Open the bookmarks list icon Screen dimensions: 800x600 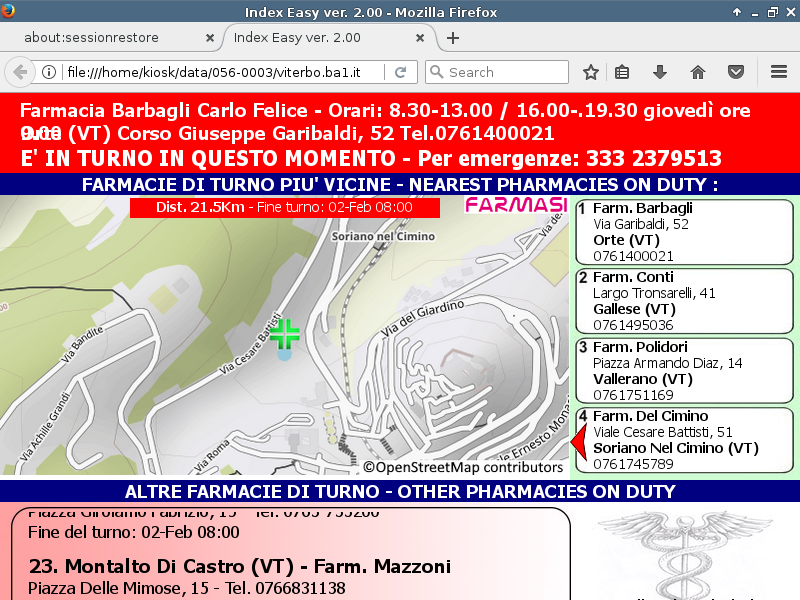tap(622, 72)
